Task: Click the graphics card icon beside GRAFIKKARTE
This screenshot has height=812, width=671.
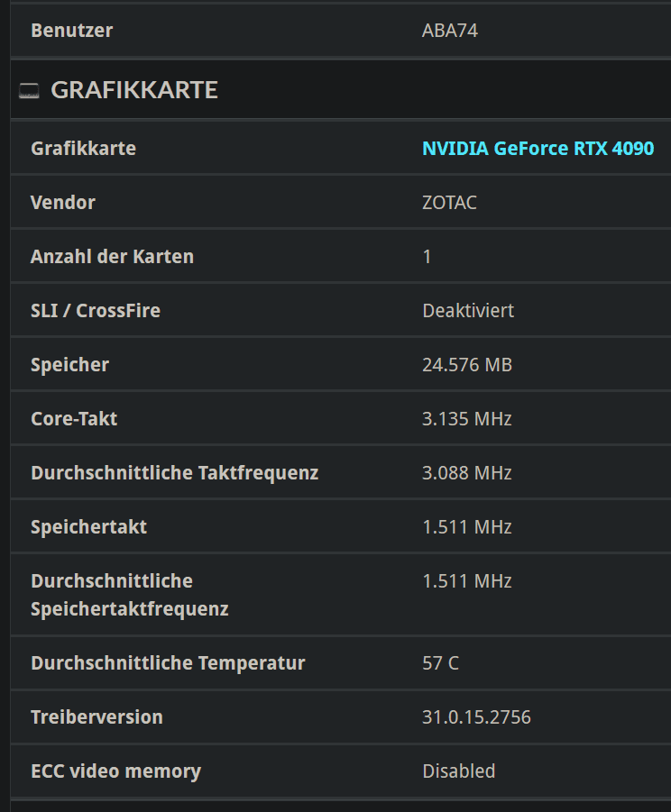Action: point(30,90)
